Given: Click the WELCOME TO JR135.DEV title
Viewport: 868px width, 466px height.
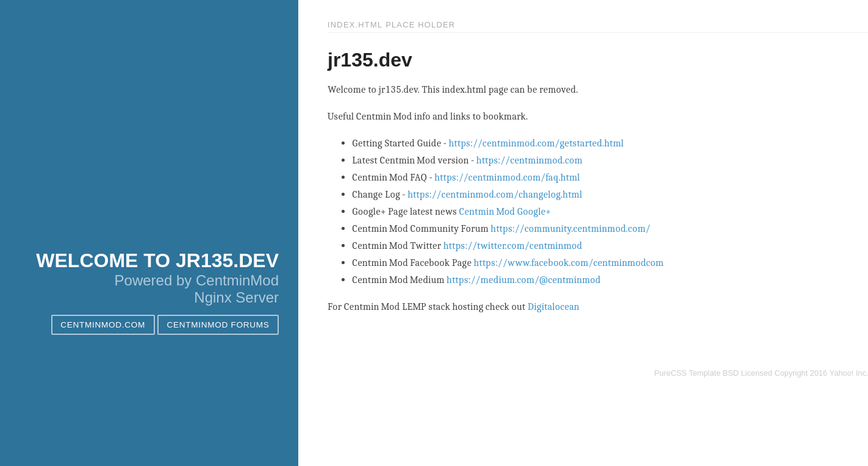Looking at the screenshot, I should (x=157, y=260).
